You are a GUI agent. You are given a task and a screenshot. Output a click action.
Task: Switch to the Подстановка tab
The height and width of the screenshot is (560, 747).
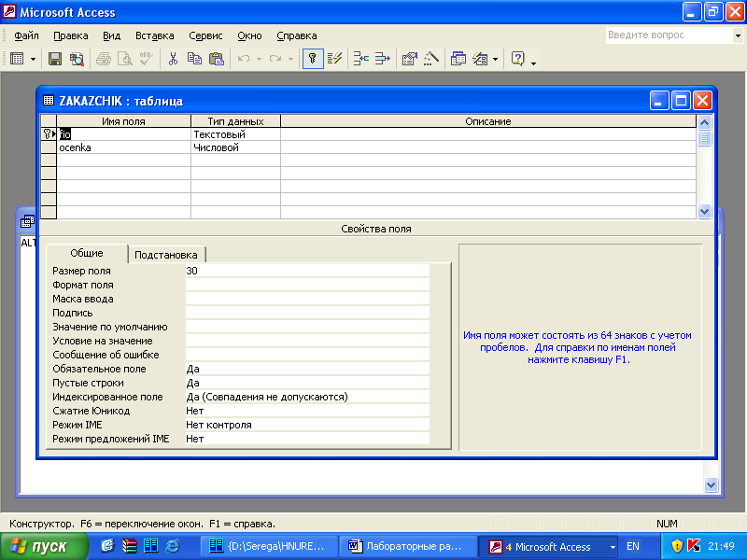click(166, 255)
